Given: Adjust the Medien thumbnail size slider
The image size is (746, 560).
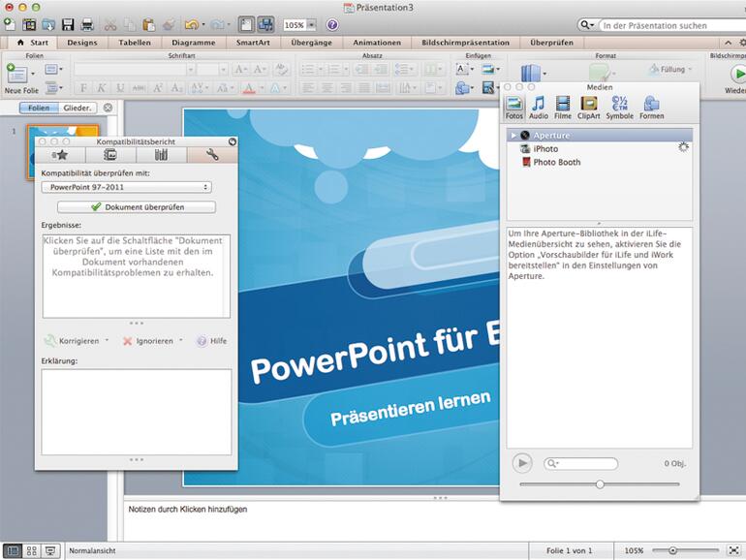Looking at the screenshot, I should pos(600,484).
